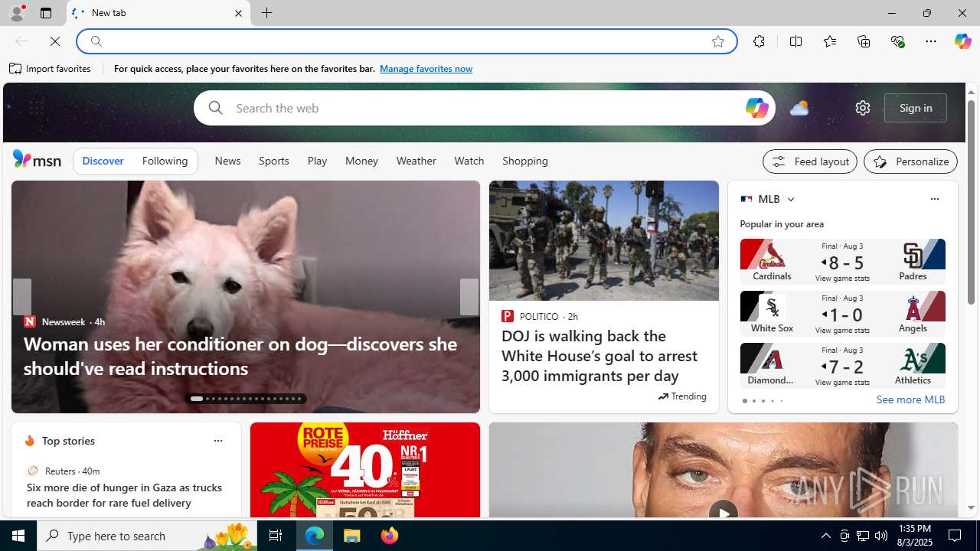Open the Gaza hunger Reuters story
This screenshot has width=980, height=551.
[125, 495]
